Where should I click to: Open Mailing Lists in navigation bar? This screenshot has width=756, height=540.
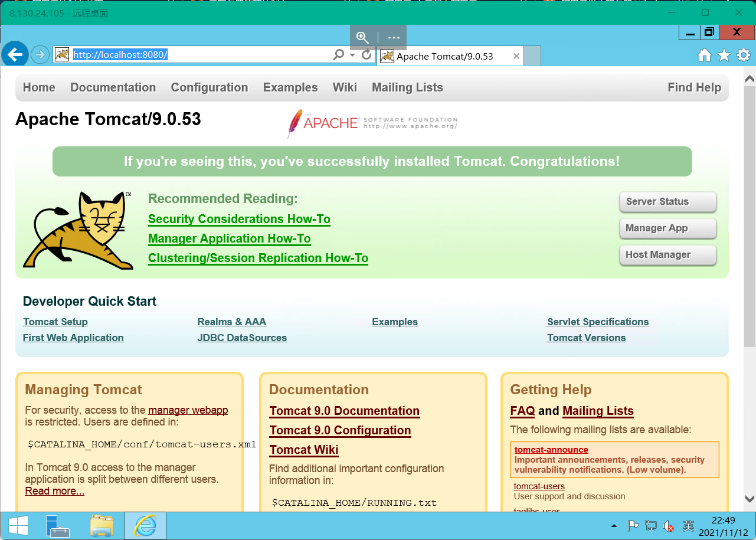(x=407, y=87)
